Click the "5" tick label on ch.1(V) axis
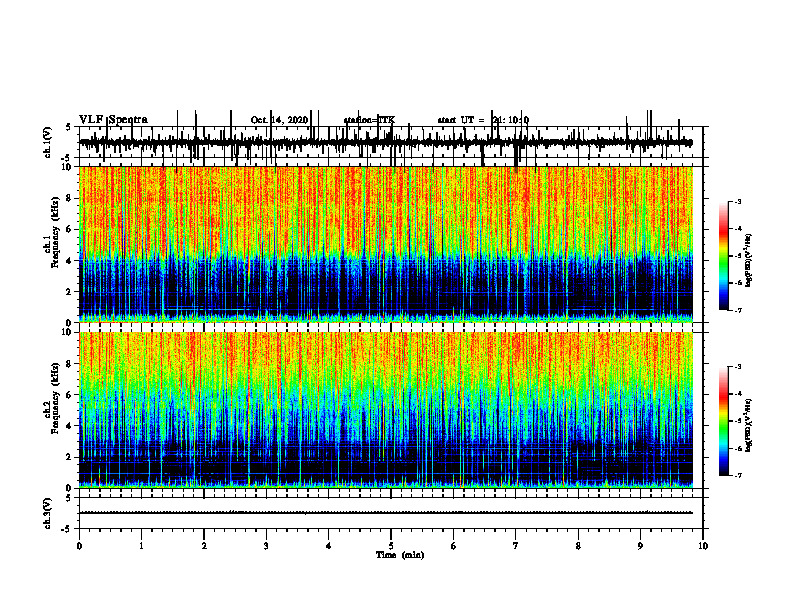This screenshot has height=612, width=792. point(69,127)
